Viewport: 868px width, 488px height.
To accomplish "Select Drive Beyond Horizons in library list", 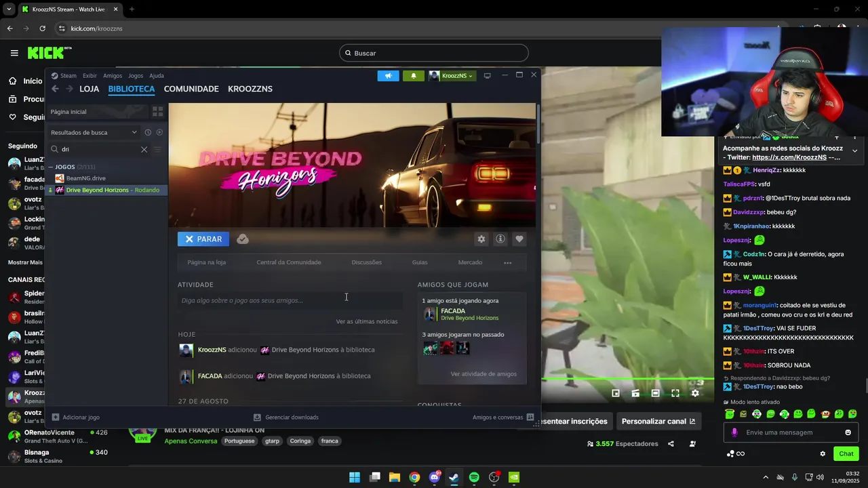I will tap(106, 190).
